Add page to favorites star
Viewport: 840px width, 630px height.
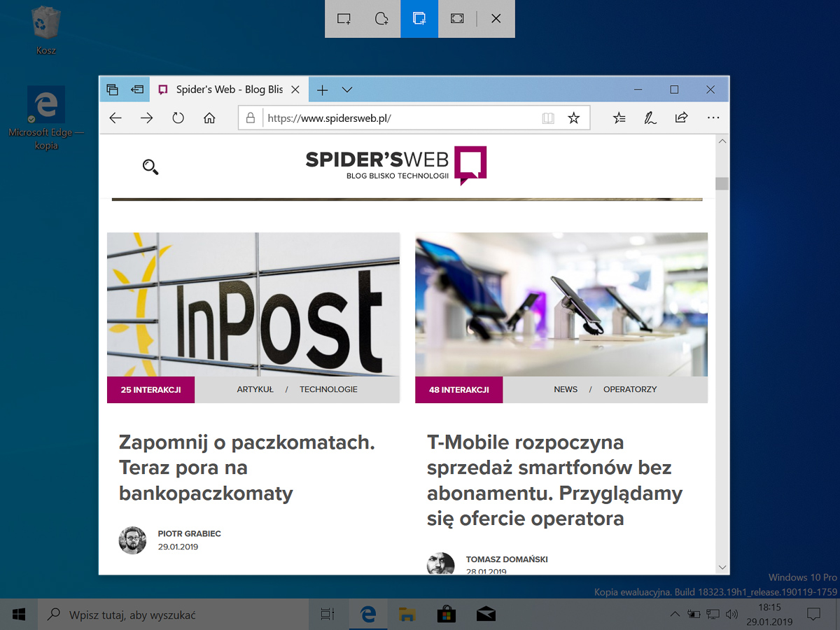tap(574, 118)
